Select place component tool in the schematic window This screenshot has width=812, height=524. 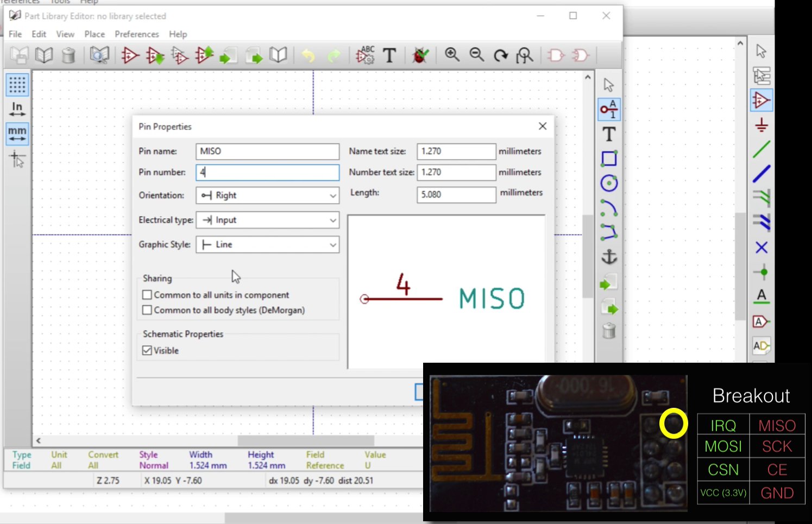click(x=761, y=100)
